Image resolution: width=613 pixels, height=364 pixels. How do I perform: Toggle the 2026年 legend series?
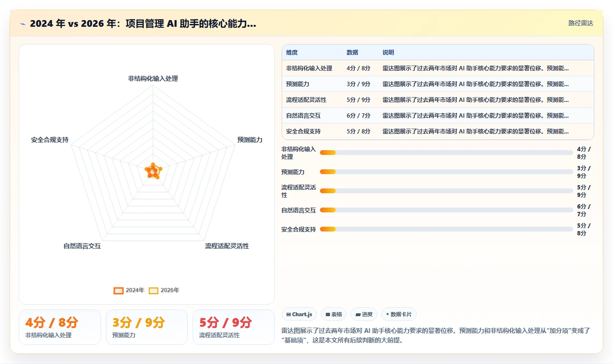[164, 290]
